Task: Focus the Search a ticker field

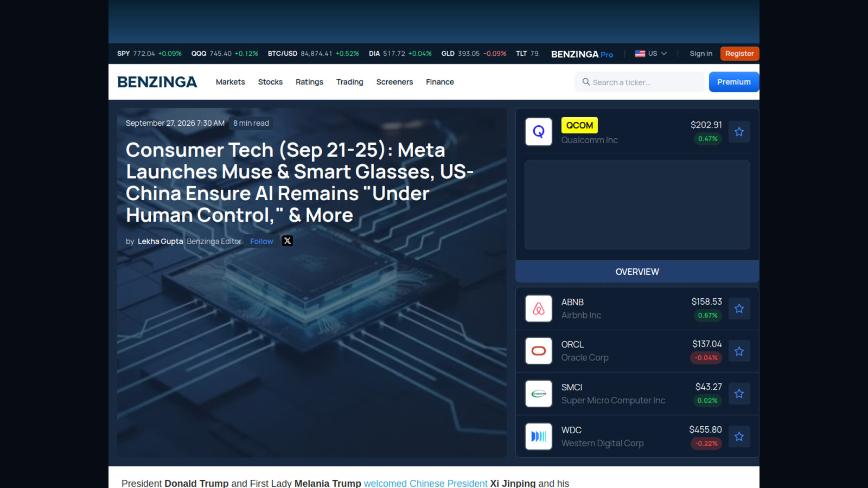Action: (x=640, y=82)
